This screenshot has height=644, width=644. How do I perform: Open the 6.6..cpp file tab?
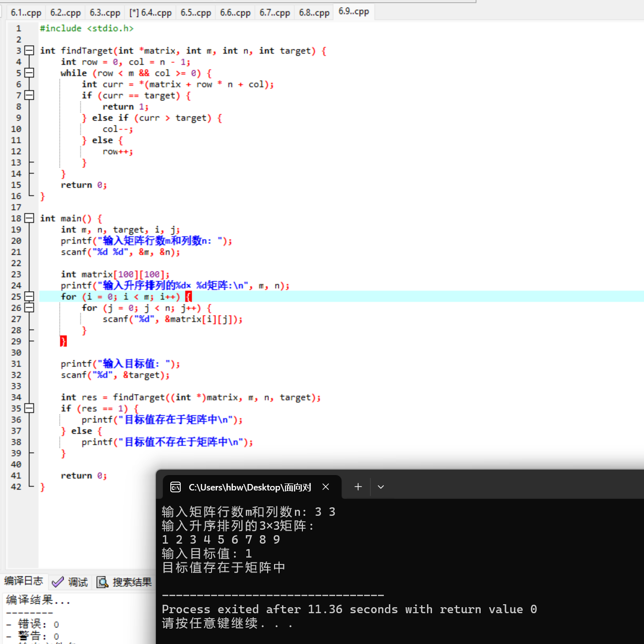tap(235, 12)
